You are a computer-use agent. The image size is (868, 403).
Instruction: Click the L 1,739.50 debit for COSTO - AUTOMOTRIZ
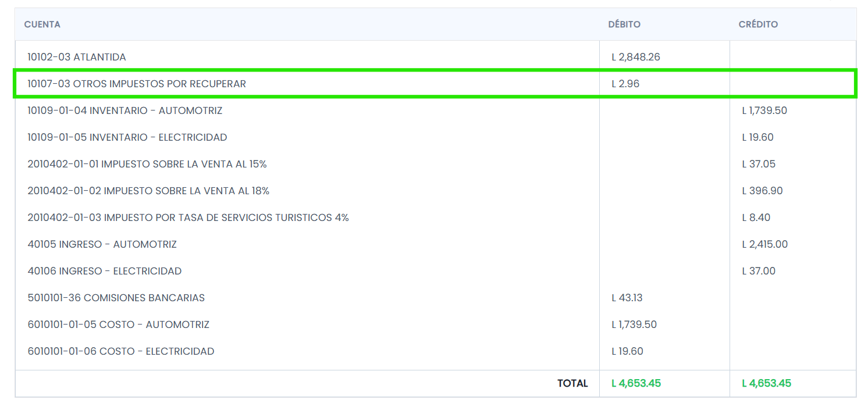click(634, 324)
